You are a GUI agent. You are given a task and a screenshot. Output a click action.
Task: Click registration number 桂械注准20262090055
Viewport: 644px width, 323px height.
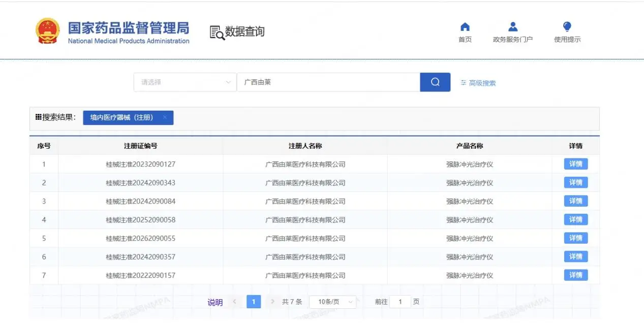[x=141, y=239]
